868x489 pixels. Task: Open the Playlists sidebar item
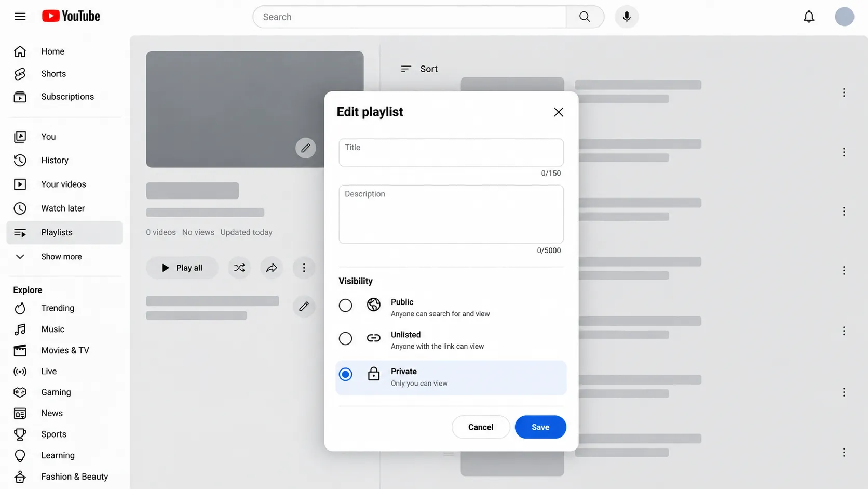pos(64,232)
